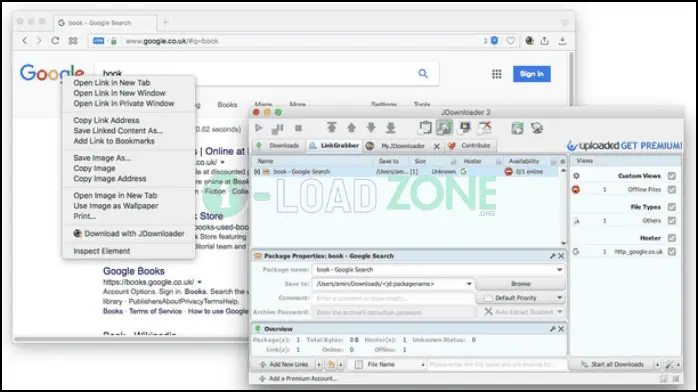
Task: Toggle the Custom Views checkbox
Action: point(672,176)
